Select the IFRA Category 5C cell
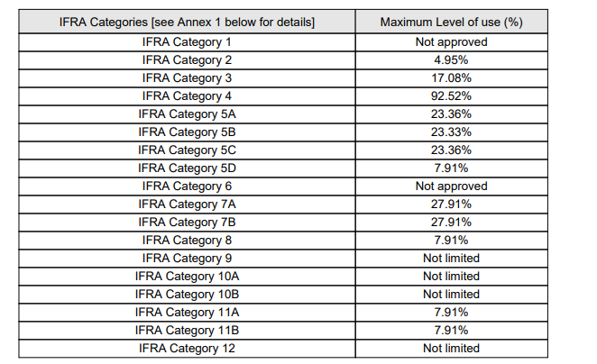Screen dimensions: 597x364 (x=187, y=150)
